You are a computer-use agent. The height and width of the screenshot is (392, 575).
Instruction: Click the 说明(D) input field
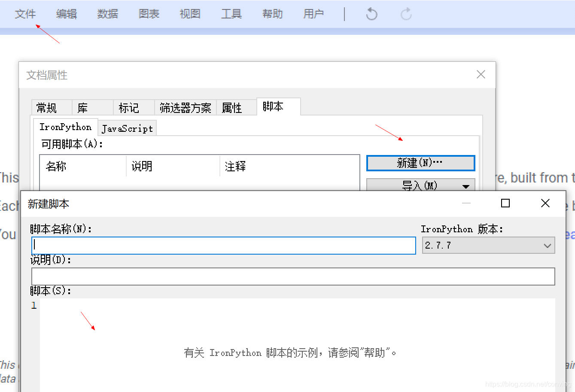click(292, 276)
